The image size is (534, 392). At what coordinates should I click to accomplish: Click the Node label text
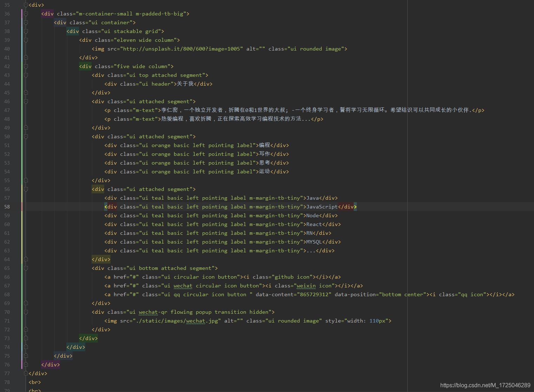[313, 215]
